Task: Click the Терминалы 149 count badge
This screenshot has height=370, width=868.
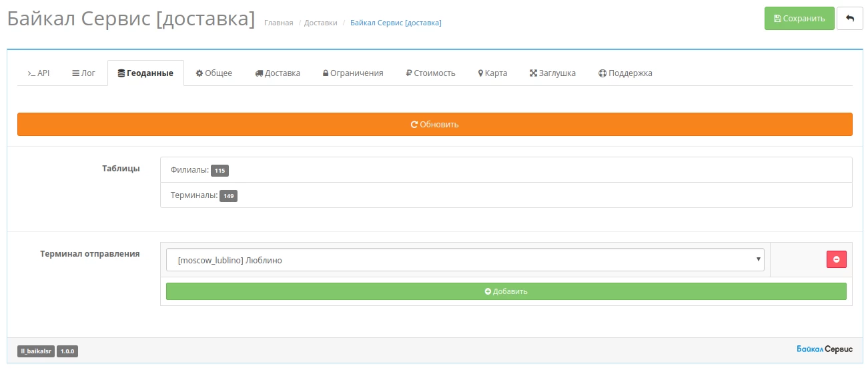Action: point(228,196)
